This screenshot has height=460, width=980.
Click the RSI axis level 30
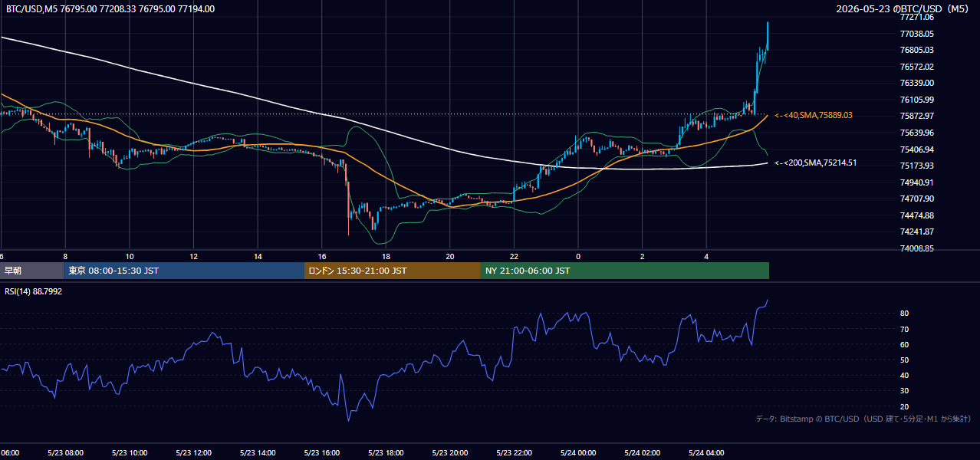click(905, 391)
